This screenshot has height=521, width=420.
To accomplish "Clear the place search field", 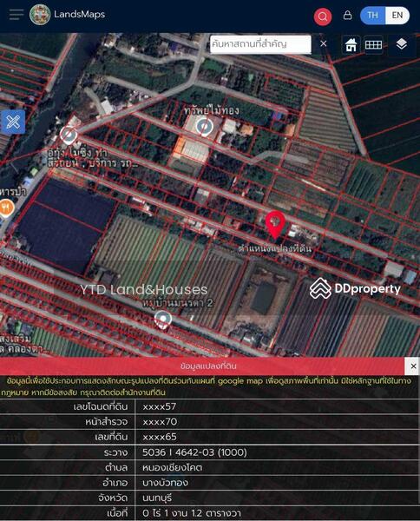I will (324, 43).
